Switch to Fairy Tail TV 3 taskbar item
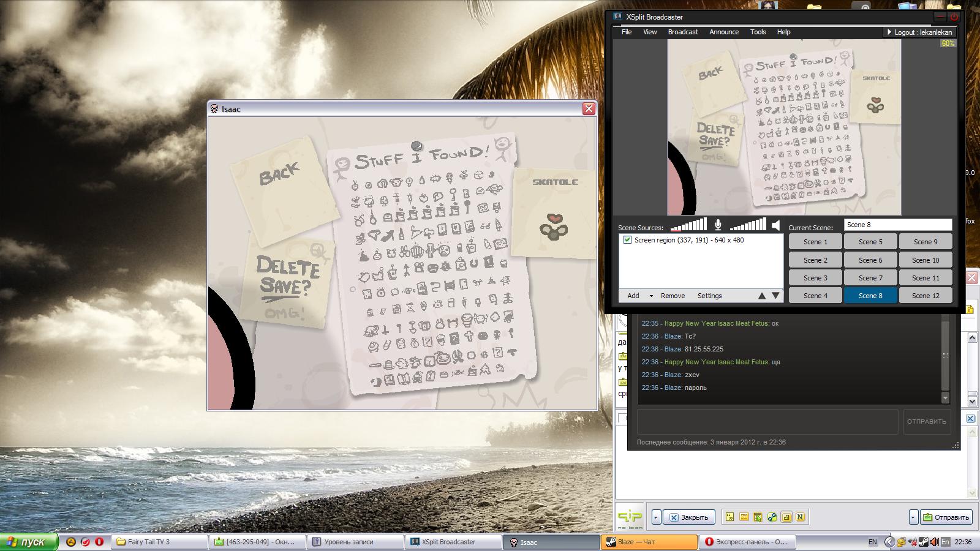 pyautogui.click(x=159, y=542)
